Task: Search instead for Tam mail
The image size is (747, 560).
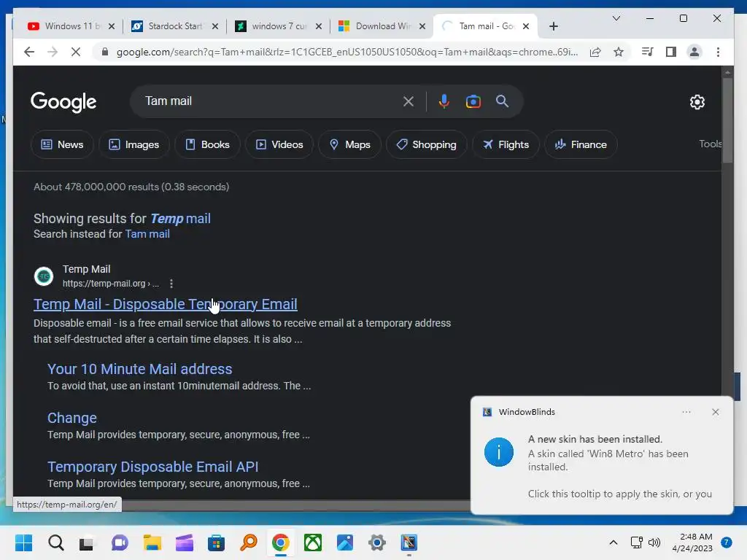Action: point(147,234)
